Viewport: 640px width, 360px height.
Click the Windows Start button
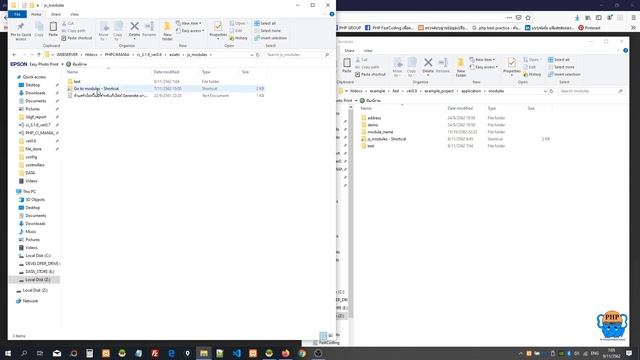click(8, 353)
